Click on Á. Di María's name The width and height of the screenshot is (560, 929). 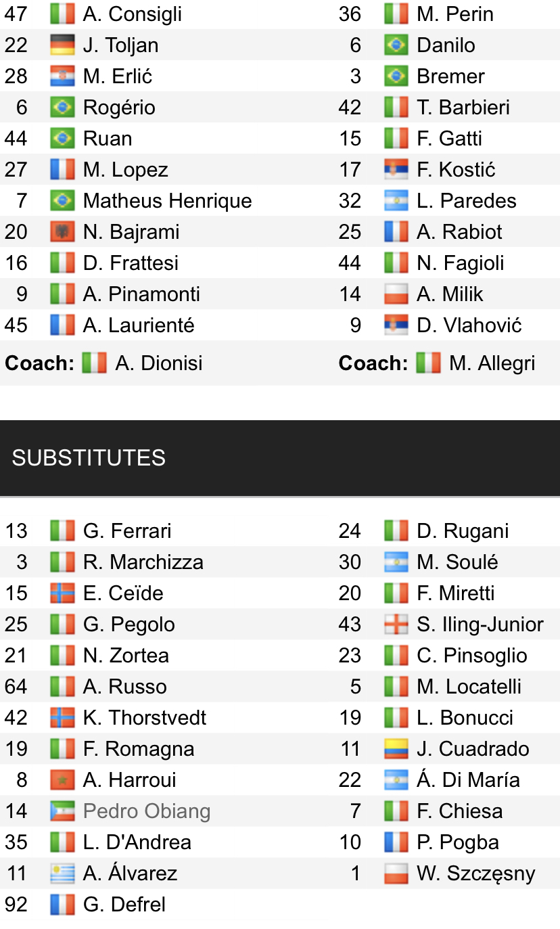[x=468, y=780]
